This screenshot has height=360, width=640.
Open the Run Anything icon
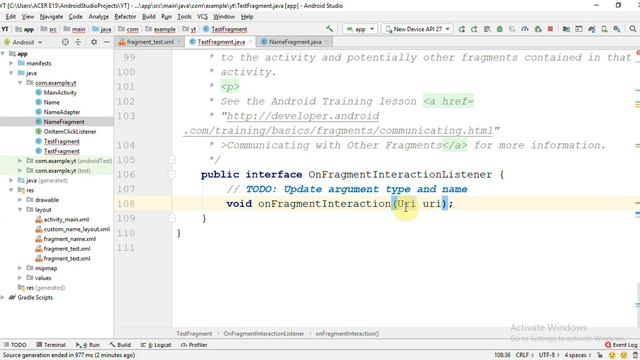click(x=579, y=29)
